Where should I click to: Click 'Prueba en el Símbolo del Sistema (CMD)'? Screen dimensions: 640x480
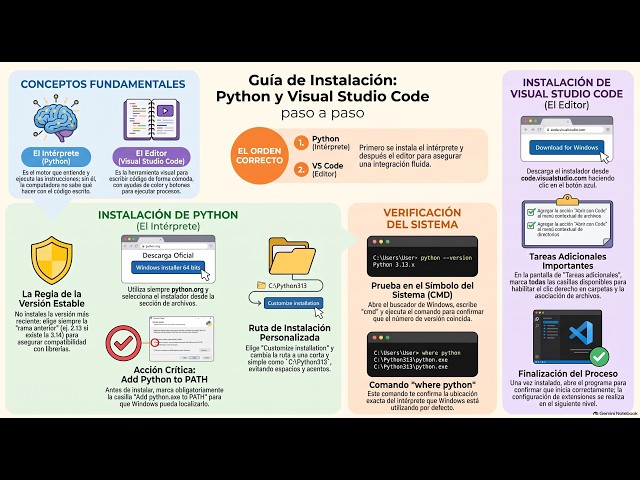coord(422,290)
